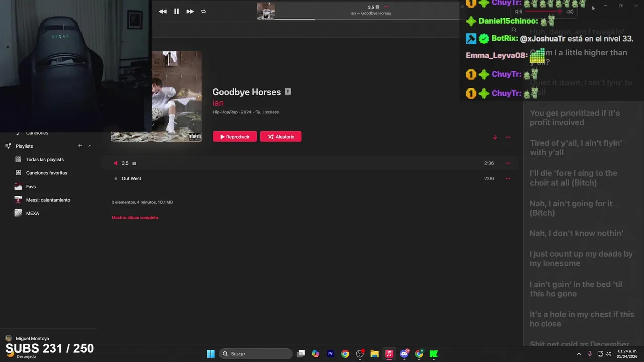Open Apple Music taskbar icon

coord(389,354)
